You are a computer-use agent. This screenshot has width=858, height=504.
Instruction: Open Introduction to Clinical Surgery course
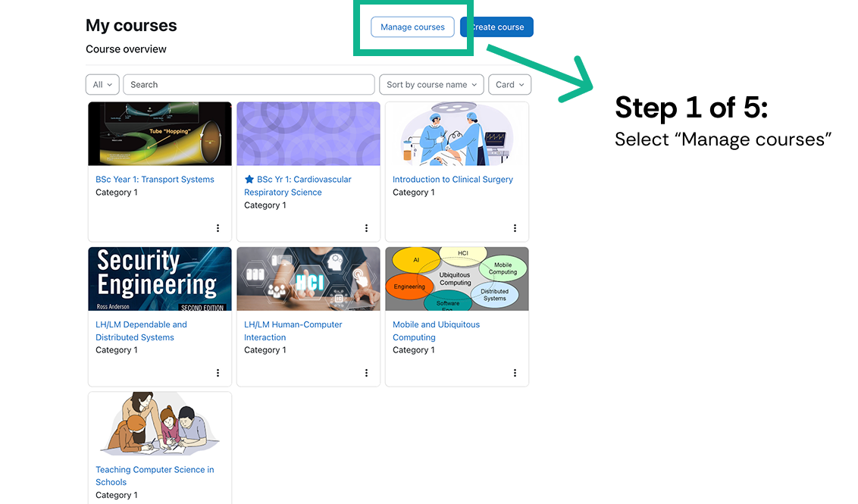click(452, 180)
